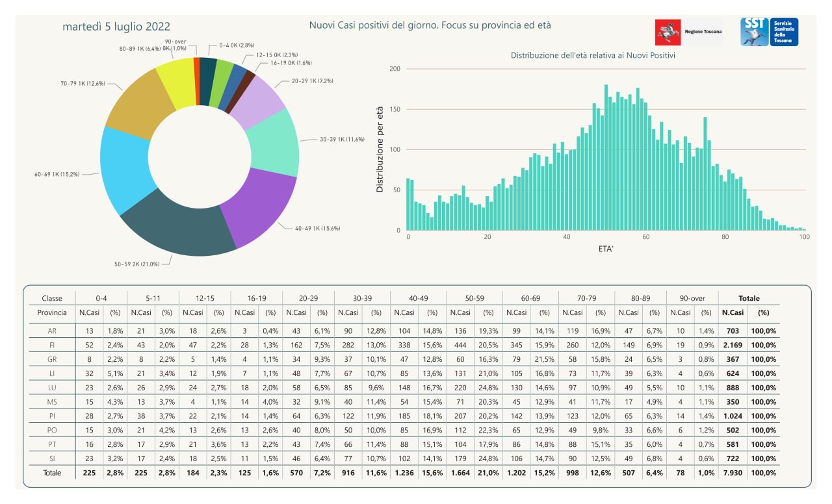Click the 90-over age class header
Viewport: 832px width, 504px height.
(692, 298)
